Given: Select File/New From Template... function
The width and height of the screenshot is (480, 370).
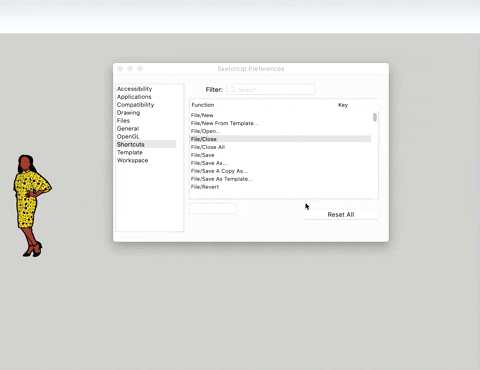Looking at the screenshot, I should click(280, 123).
